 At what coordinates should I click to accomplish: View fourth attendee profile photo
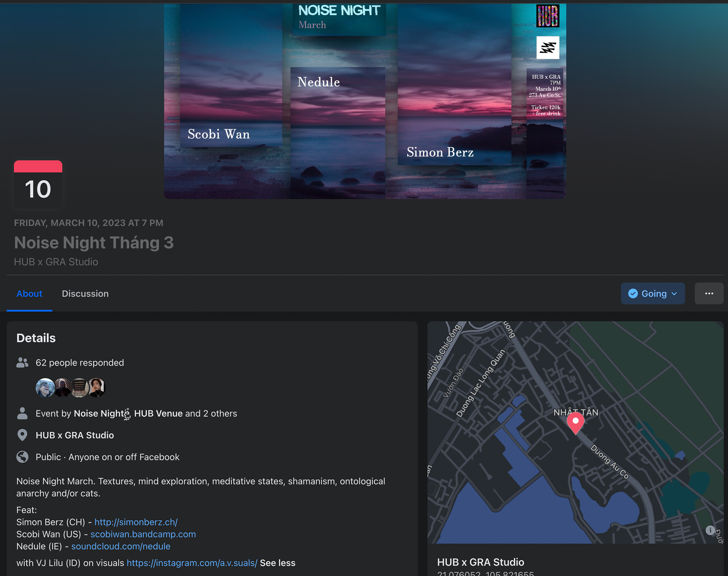[x=97, y=388]
